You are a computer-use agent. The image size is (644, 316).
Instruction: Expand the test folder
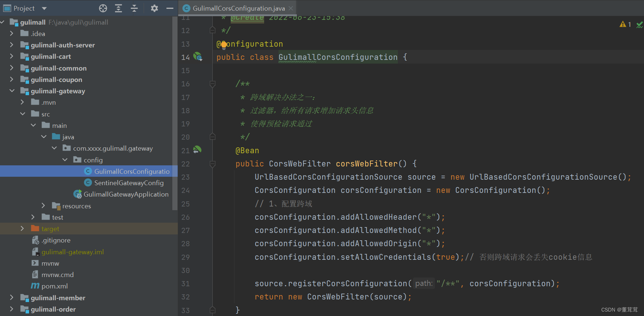[33, 217]
